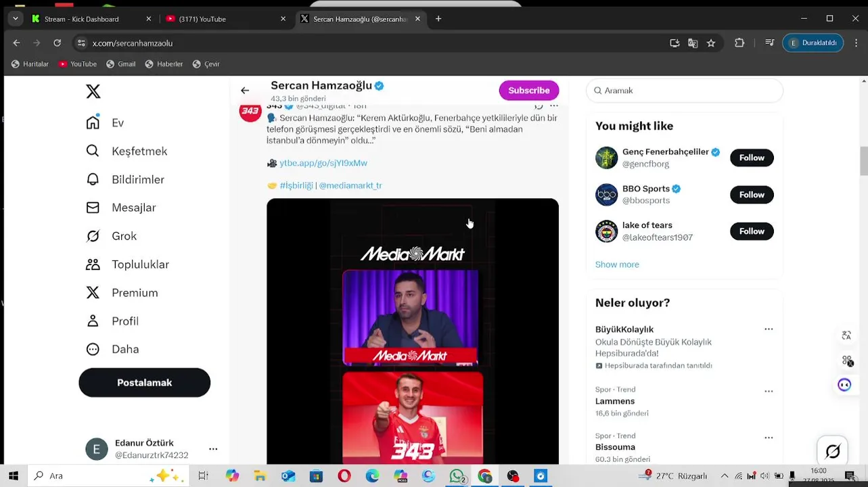Open the Bissouma trend
Image resolution: width=868 pixels, height=487 pixels.
pos(615,447)
